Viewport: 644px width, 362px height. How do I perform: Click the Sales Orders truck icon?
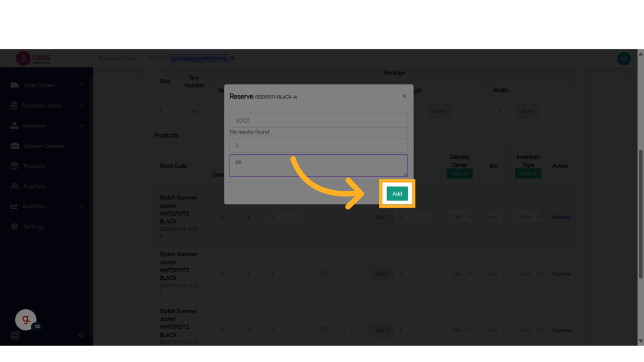[14, 85]
